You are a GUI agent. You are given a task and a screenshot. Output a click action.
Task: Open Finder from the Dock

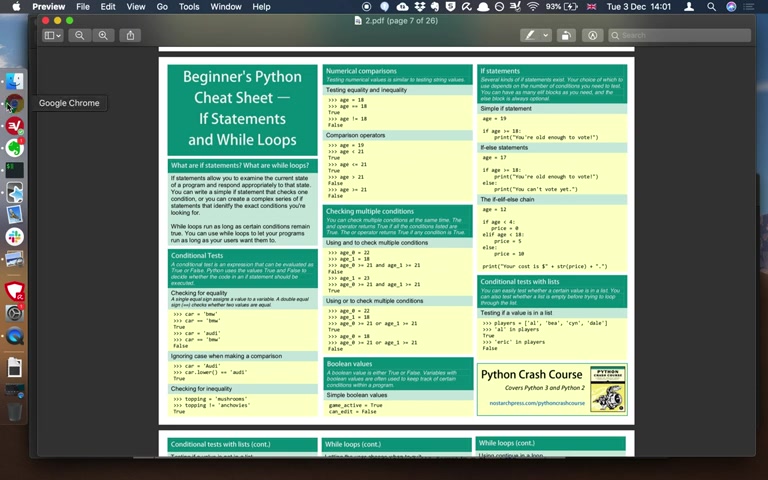(15, 81)
